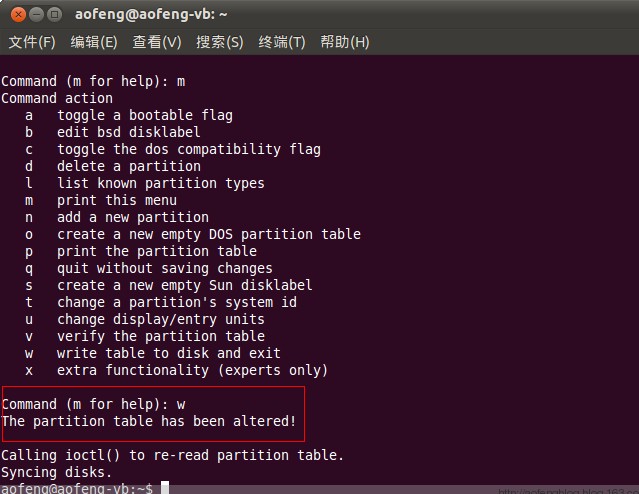Click the 'Calling ioctl()' output line
The width and height of the screenshot is (639, 494).
172,455
